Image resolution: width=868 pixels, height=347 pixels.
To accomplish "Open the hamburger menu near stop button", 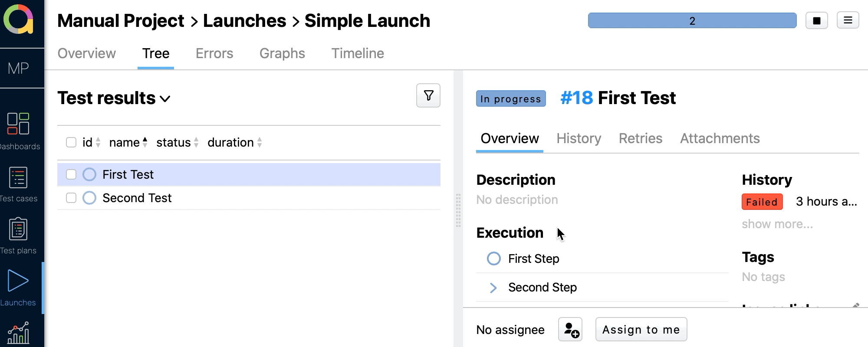I will click(x=847, y=20).
